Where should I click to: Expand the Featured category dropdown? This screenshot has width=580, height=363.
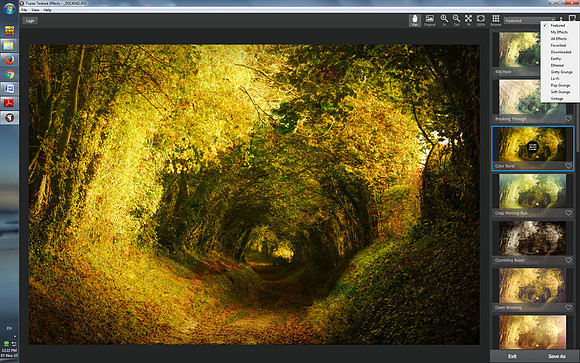tap(530, 21)
